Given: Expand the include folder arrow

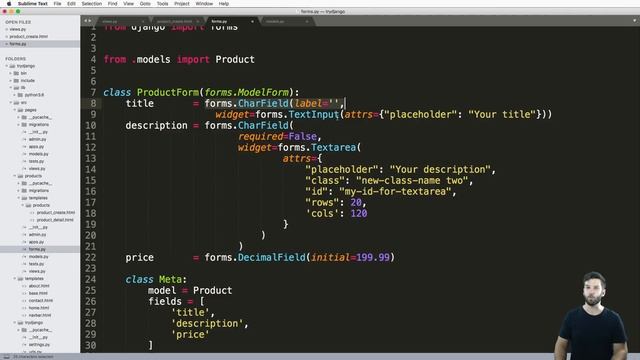Looking at the screenshot, I should [x=11, y=81].
